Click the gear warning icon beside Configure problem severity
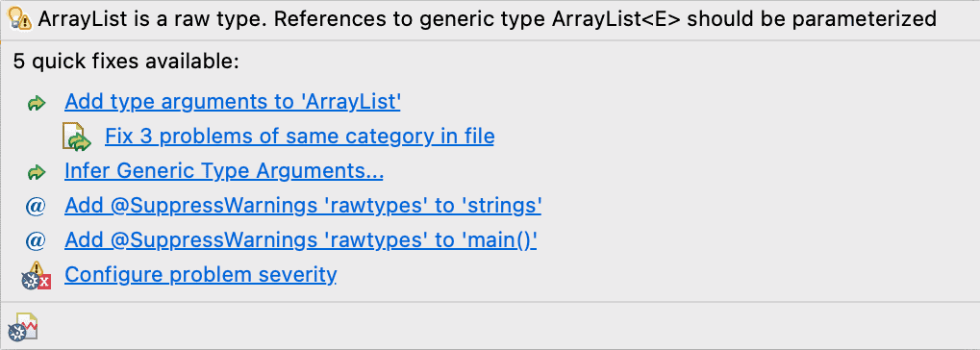 36,276
